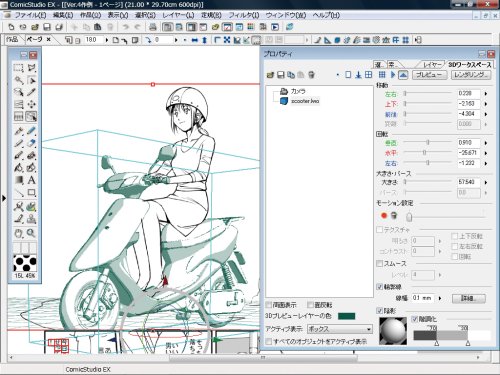Open the ファイル menu
This screenshot has height=375, width=500.
tap(30, 15)
